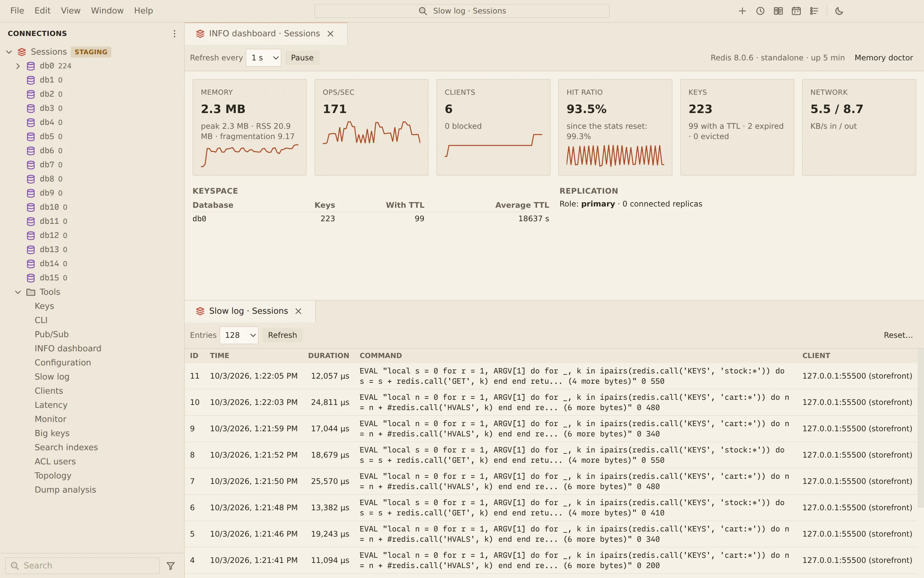This screenshot has width=924, height=578.
Task: Toggle dark mode with the moon icon
Action: point(839,11)
